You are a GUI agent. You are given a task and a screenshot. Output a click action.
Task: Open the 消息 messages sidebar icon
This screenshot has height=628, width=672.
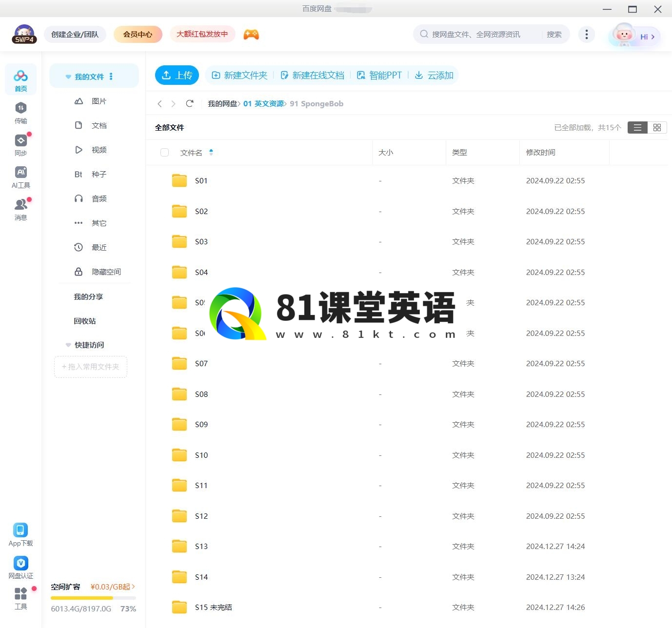point(20,209)
